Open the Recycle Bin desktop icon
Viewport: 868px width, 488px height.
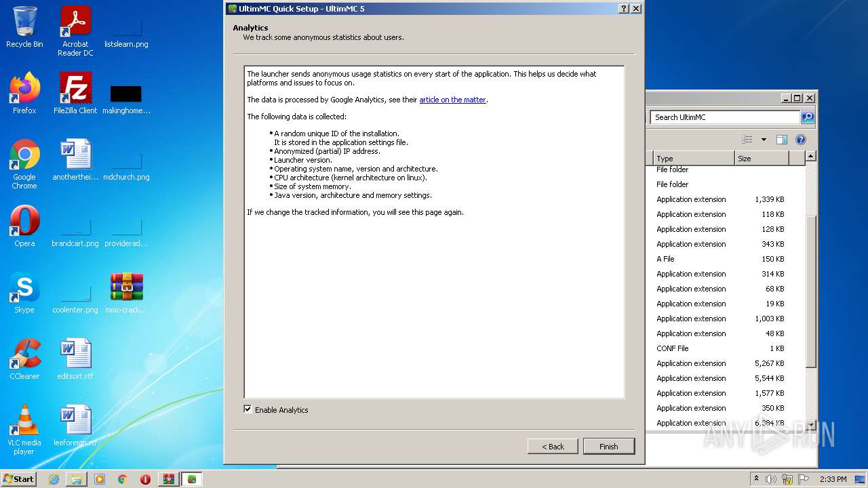point(24,27)
